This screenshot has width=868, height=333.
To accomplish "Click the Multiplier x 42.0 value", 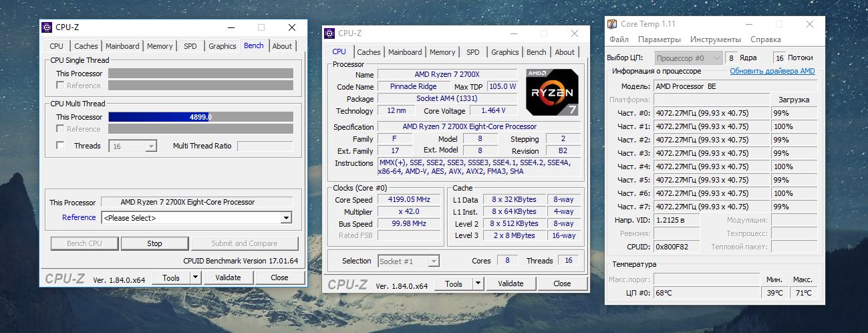I will 410,212.
